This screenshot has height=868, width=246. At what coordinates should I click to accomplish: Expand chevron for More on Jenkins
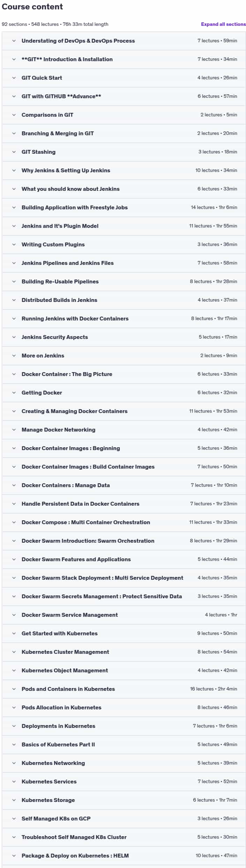[x=14, y=356]
